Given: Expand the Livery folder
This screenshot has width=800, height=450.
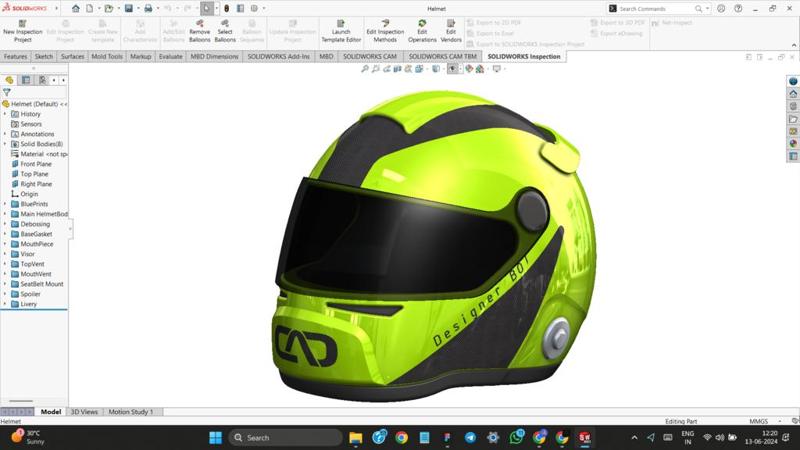Looking at the screenshot, I should click(5, 304).
